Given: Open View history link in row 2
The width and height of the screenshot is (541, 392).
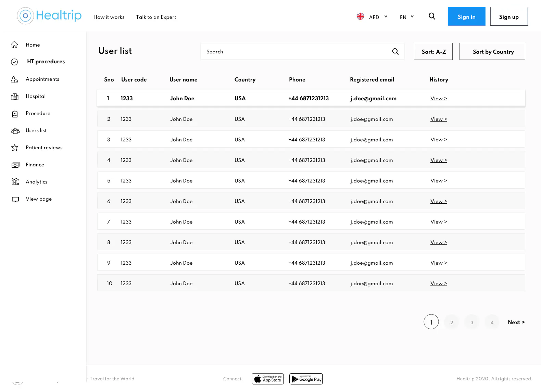Looking at the screenshot, I should point(439,119).
